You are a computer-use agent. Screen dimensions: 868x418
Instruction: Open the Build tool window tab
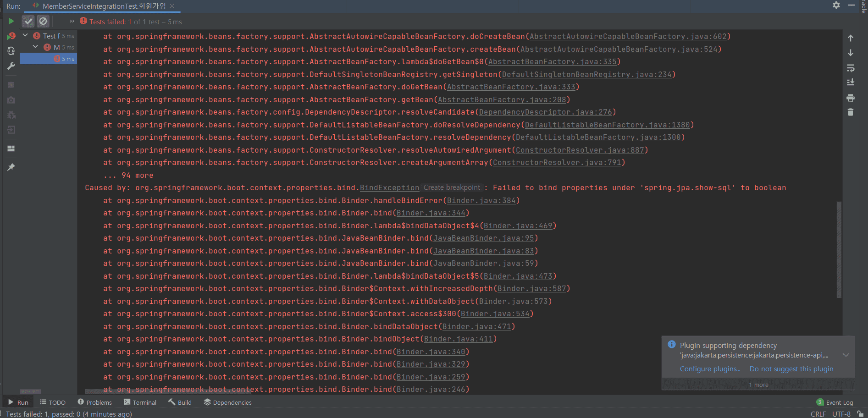tap(180, 402)
